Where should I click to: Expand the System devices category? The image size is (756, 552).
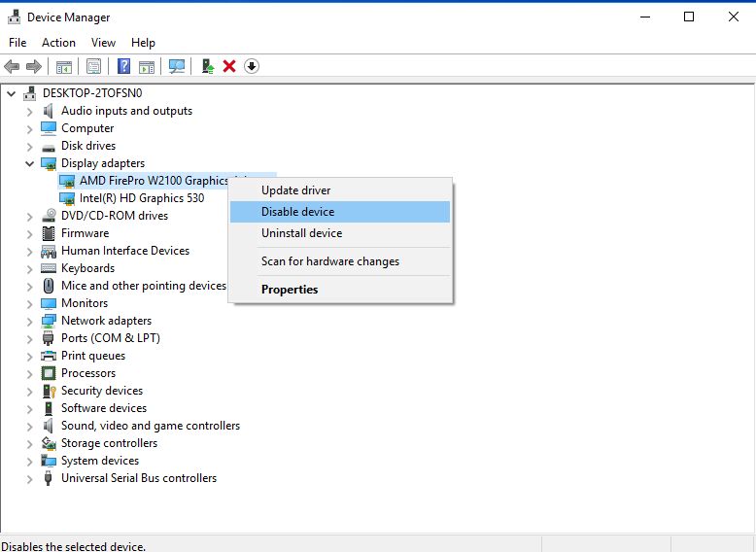pyautogui.click(x=30, y=462)
